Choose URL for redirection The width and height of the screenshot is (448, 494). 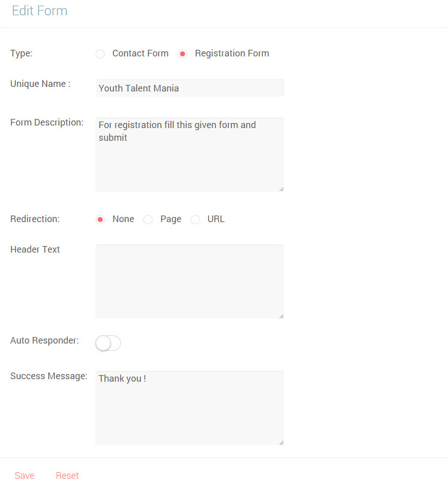point(195,220)
